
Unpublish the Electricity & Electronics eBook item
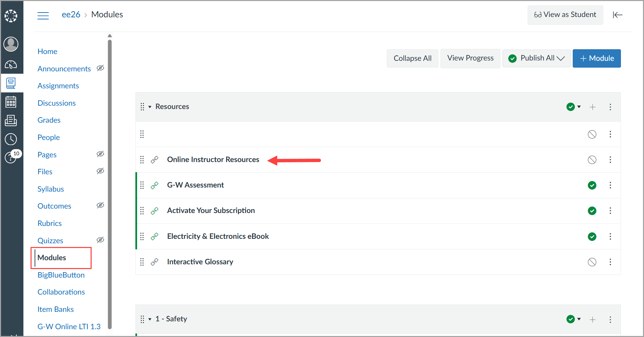click(592, 236)
